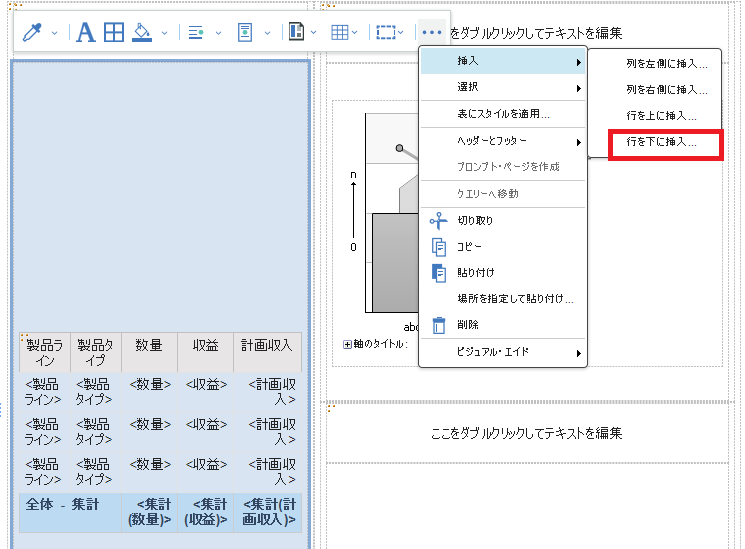Click the data format page icon
The image size is (745, 549).
[x=245, y=32]
